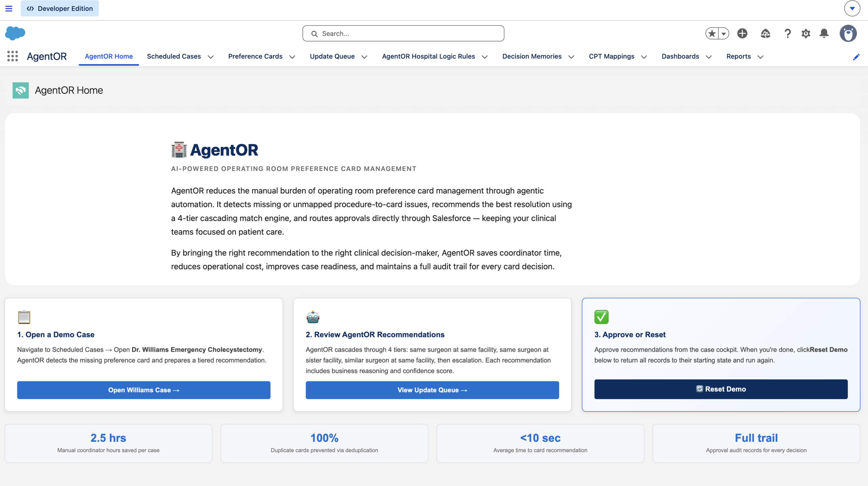Open the Dashboards tab

click(680, 56)
